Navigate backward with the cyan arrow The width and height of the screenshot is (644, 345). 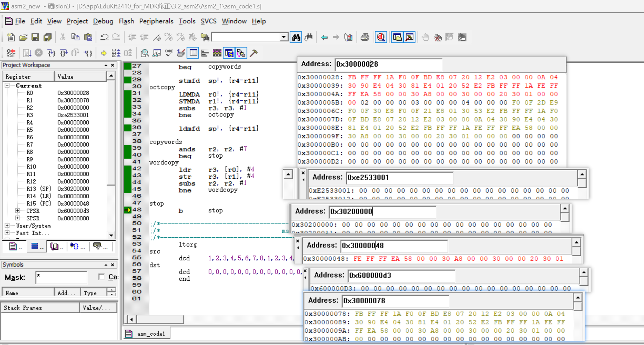click(x=324, y=37)
